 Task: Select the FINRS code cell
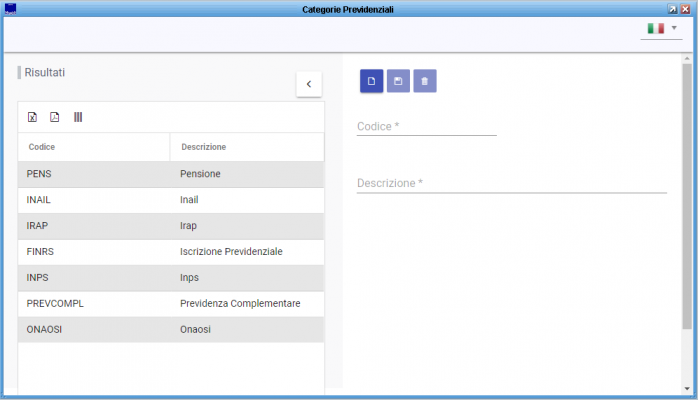[94, 252]
